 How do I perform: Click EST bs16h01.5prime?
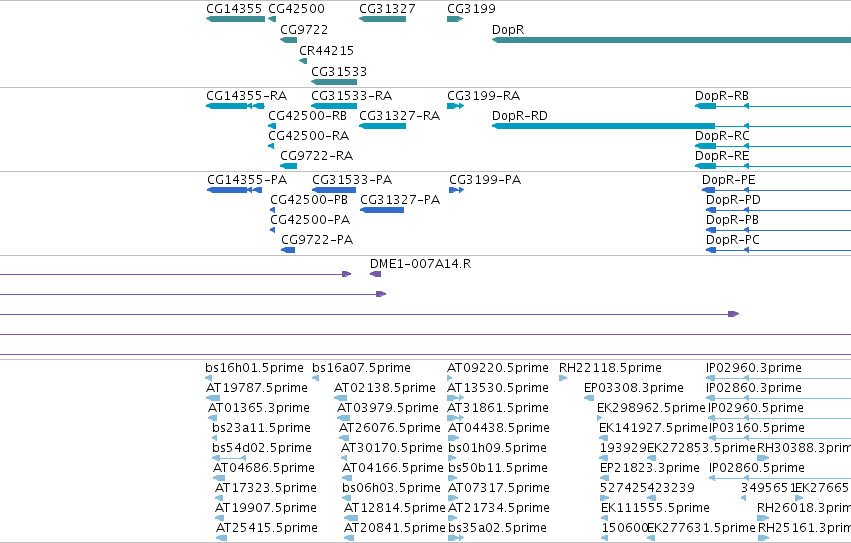(x=208, y=378)
